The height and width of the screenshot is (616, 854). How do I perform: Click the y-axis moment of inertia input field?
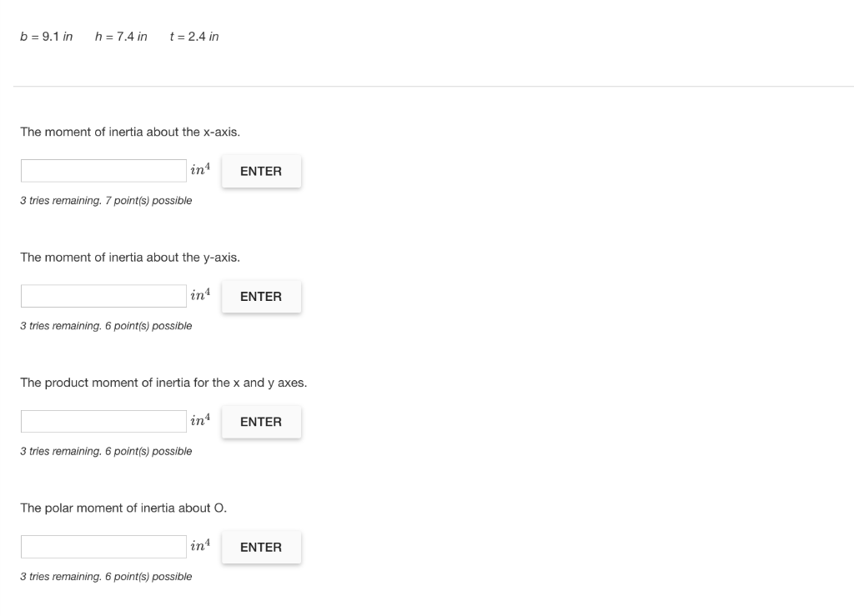pyautogui.click(x=103, y=296)
